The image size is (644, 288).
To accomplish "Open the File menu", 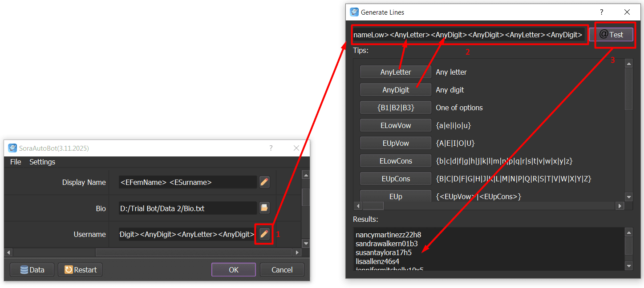I will click(15, 162).
